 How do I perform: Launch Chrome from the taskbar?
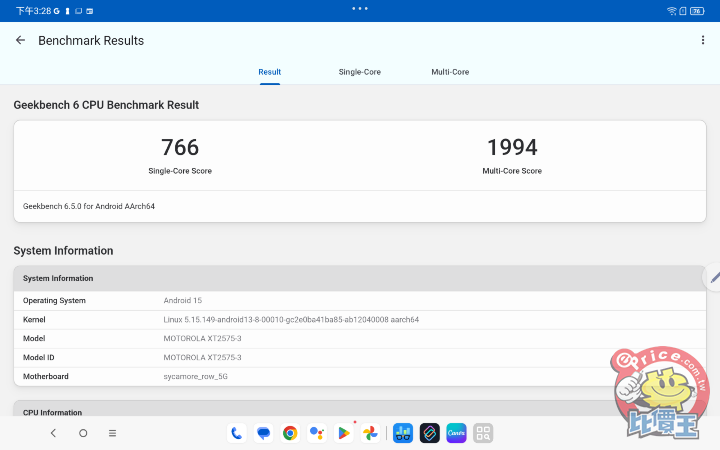(x=290, y=433)
